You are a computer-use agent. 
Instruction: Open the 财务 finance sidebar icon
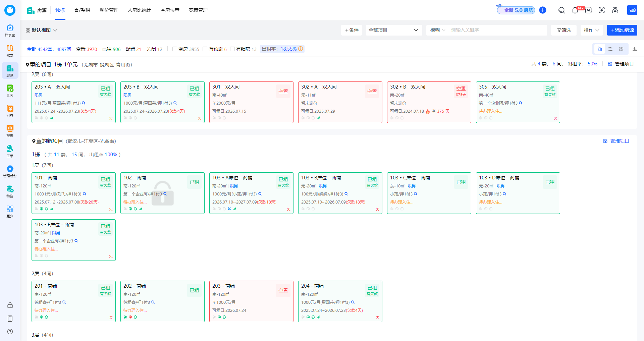point(10,111)
